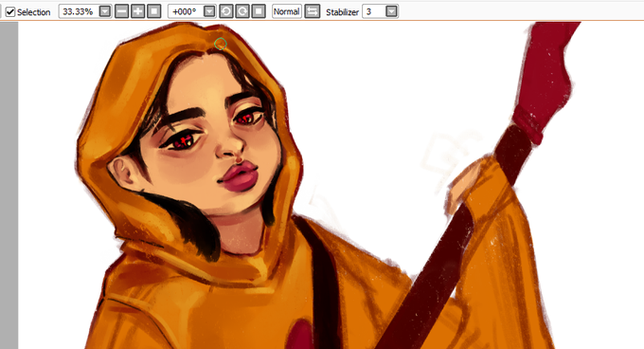Open the Stabilizer dropdown arrow
This screenshot has height=349, width=644.
[x=392, y=11]
